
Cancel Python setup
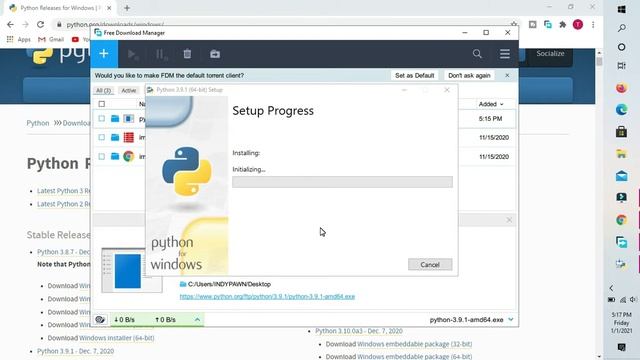pos(430,264)
